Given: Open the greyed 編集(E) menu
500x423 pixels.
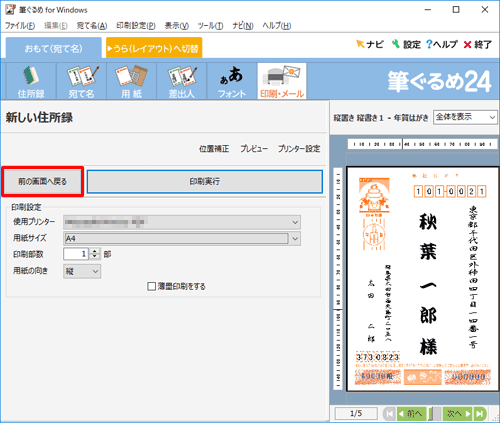Looking at the screenshot, I should click(x=56, y=26).
